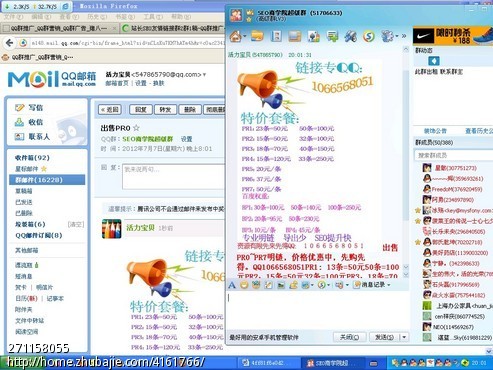
Task: Click the font letter A icon above input
Action: tap(232, 285)
